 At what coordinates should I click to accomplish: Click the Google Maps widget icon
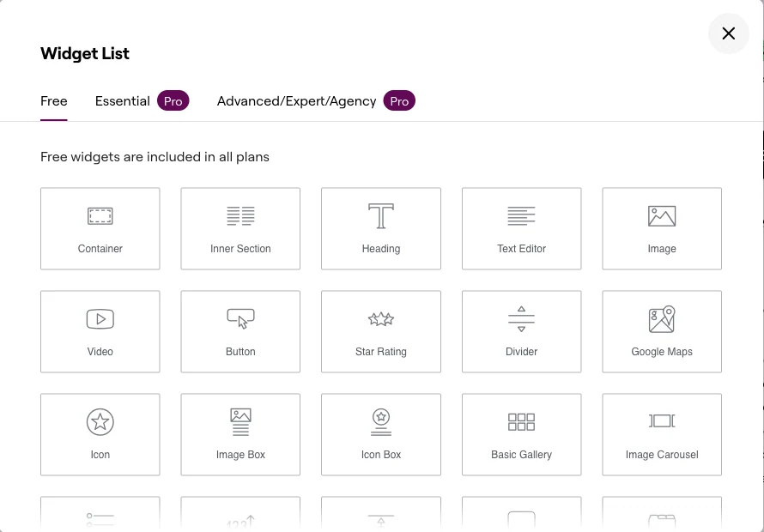point(662,319)
